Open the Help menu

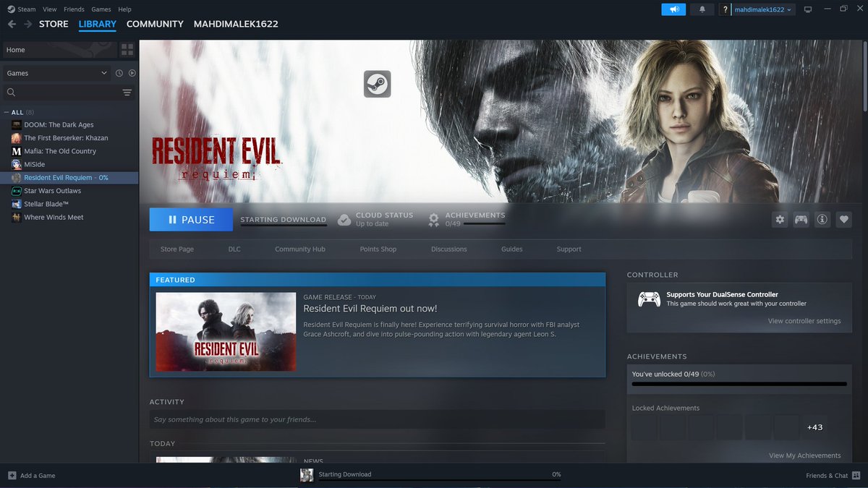[124, 9]
